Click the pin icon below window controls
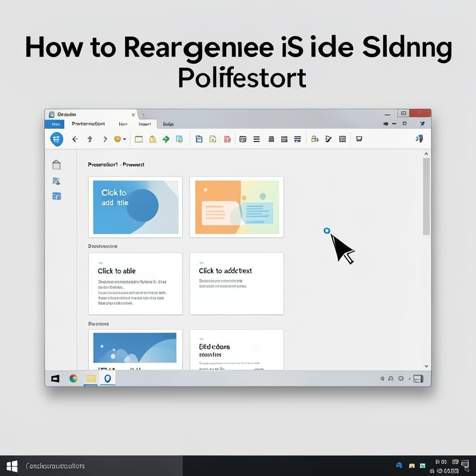 (422, 124)
